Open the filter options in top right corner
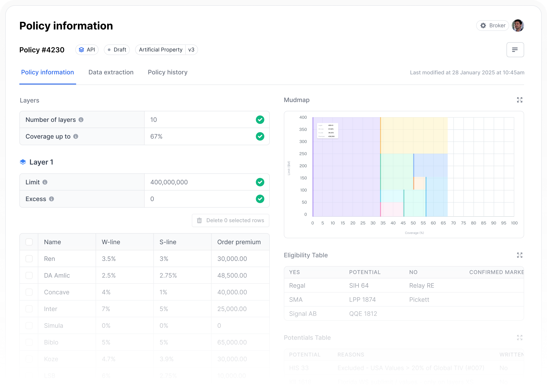 point(515,50)
